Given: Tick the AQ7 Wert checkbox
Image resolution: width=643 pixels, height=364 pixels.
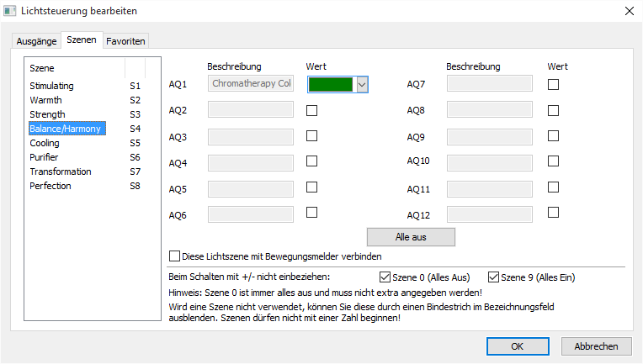Looking at the screenshot, I should 553,84.
